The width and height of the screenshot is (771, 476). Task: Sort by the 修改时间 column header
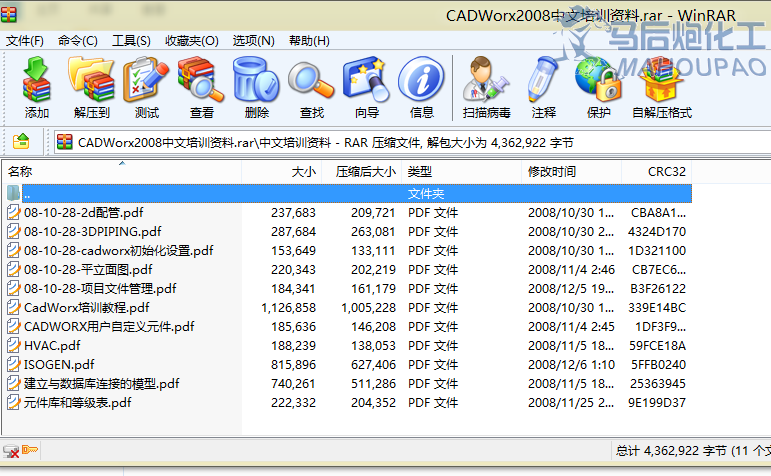(572, 172)
